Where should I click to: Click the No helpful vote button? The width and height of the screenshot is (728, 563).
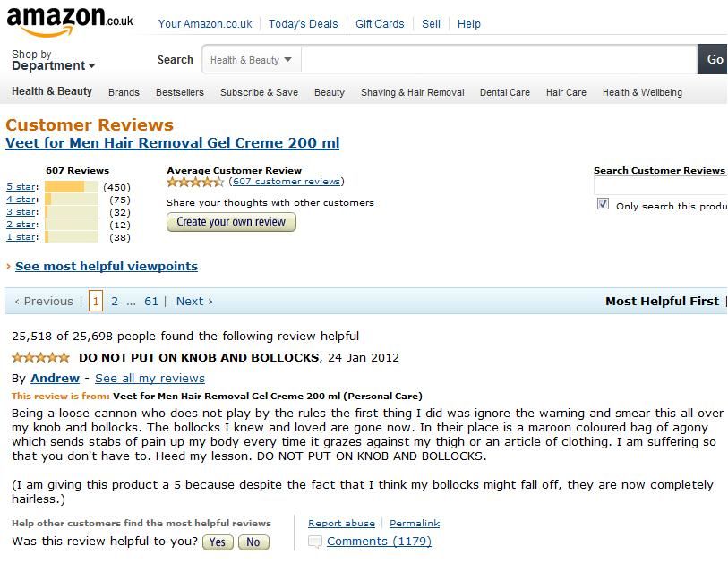[x=253, y=542]
